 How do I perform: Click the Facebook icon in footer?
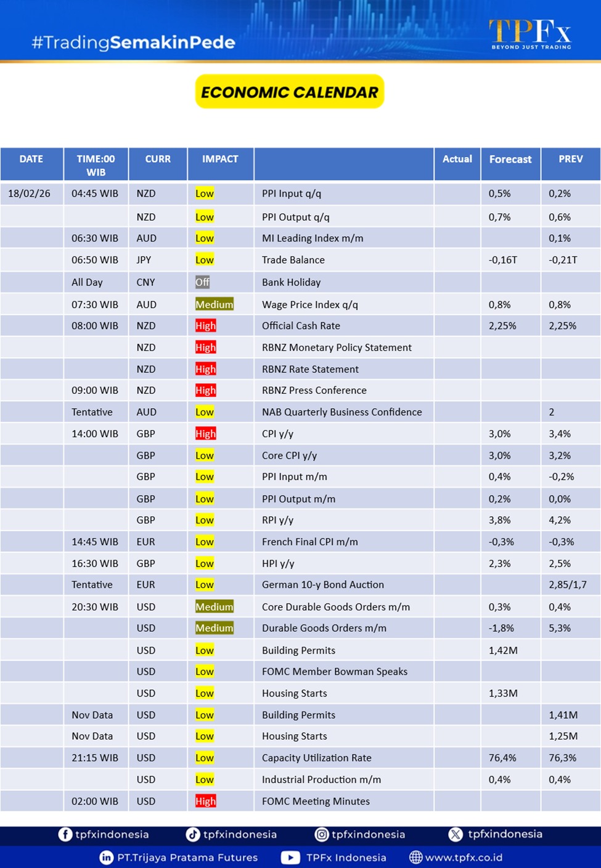coord(65,834)
